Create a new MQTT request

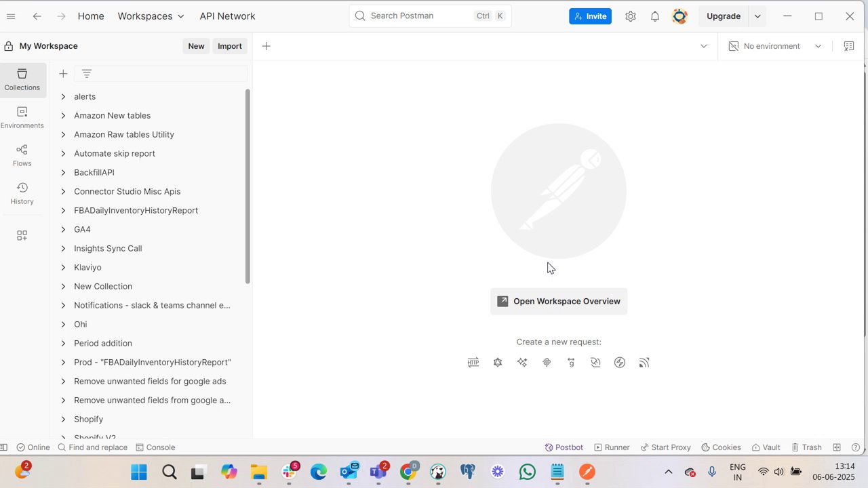[644, 363]
